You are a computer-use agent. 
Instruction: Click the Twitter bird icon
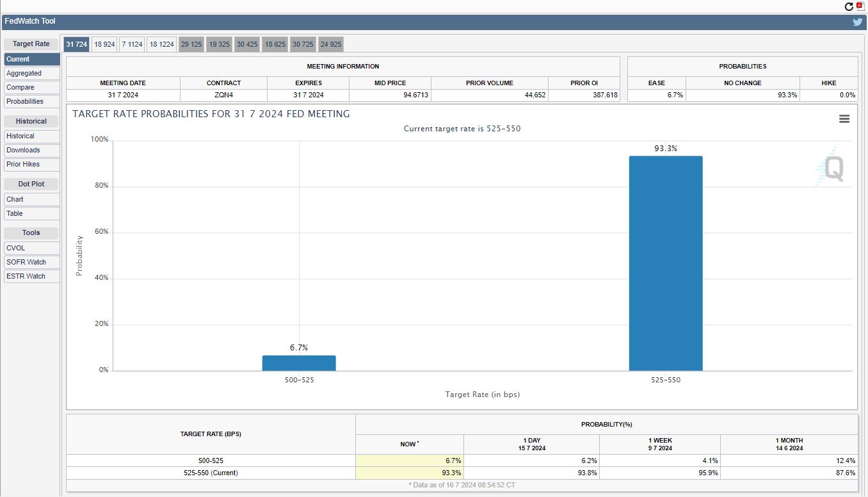click(857, 22)
